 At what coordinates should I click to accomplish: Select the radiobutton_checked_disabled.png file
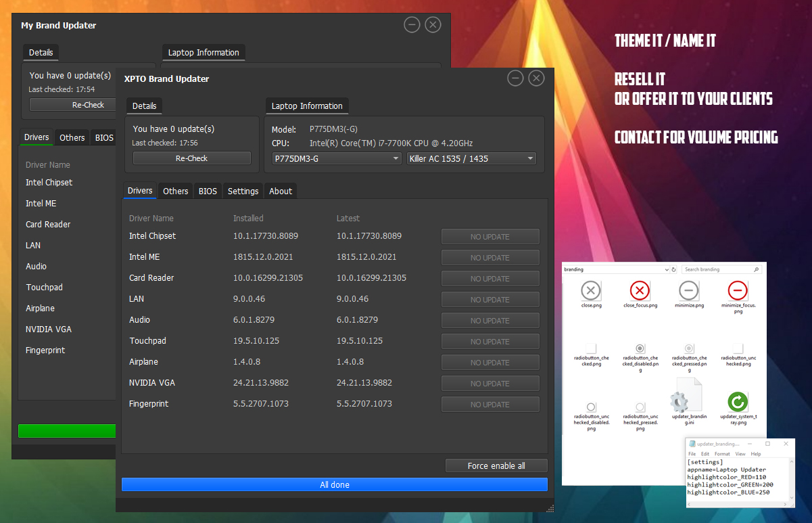click(x=640, y=347)
